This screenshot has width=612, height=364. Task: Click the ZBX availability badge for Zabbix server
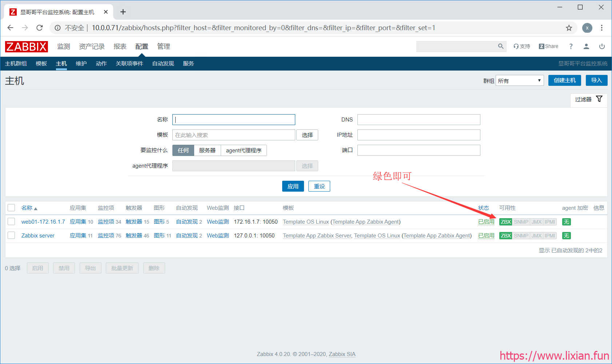click(506, 236)
